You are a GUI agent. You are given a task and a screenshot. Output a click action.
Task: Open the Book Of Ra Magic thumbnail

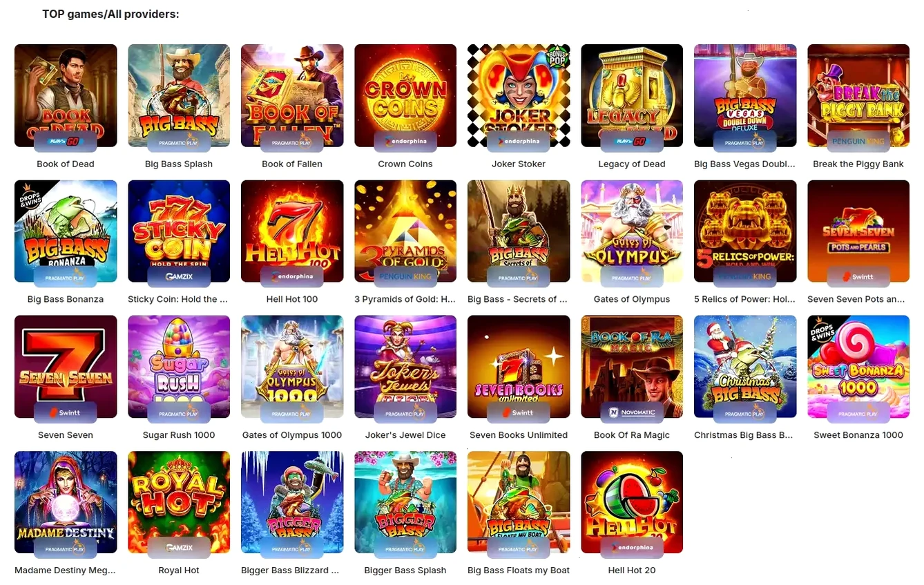point(632,367)
